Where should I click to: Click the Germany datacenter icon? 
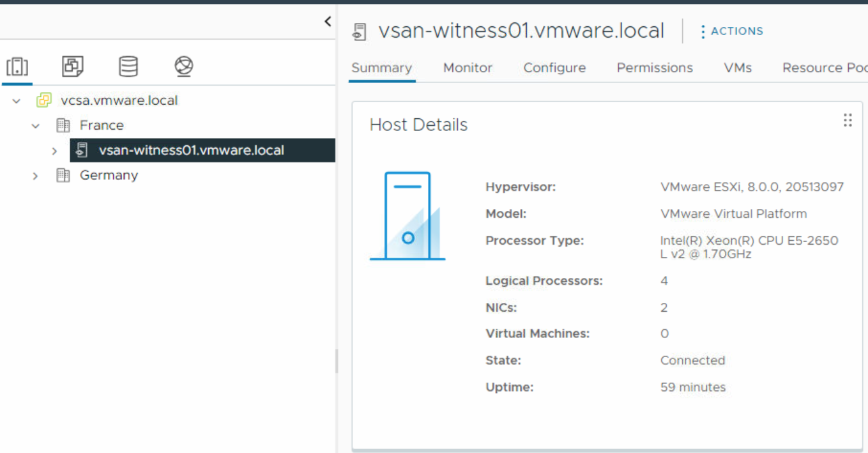63,175
